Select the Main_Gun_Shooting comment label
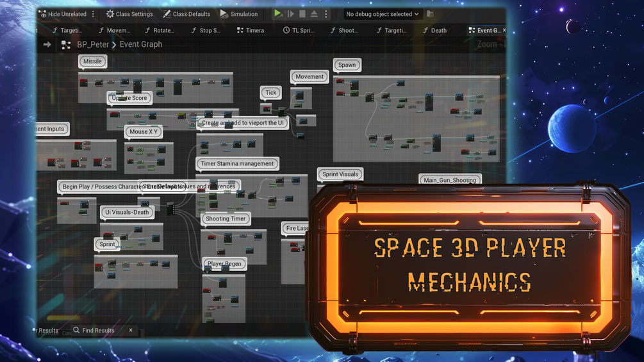Viewport: 644px width, 362px height. pyautogui.click(x=450, y=180)
